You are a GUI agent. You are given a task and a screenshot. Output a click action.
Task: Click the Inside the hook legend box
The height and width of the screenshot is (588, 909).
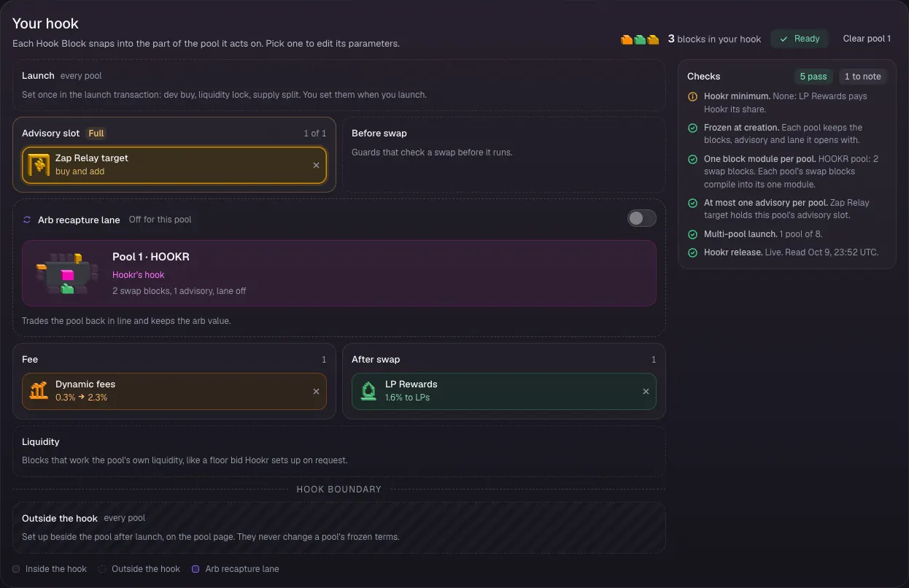(16, 569)
